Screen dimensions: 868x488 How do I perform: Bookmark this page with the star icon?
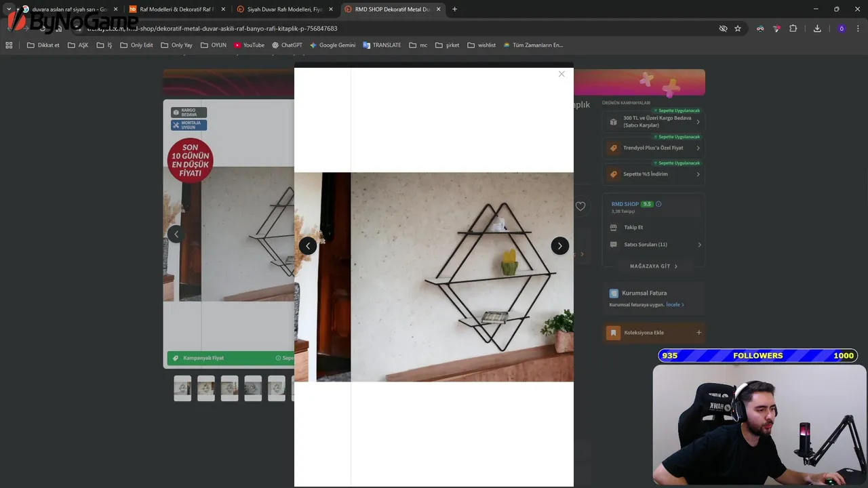point(738,28)
